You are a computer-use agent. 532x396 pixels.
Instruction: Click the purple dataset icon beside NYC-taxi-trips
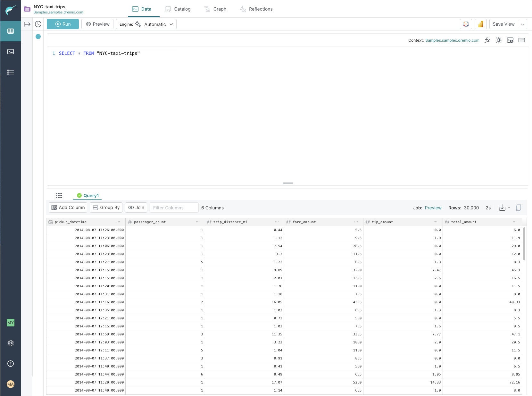click(27, 9)
